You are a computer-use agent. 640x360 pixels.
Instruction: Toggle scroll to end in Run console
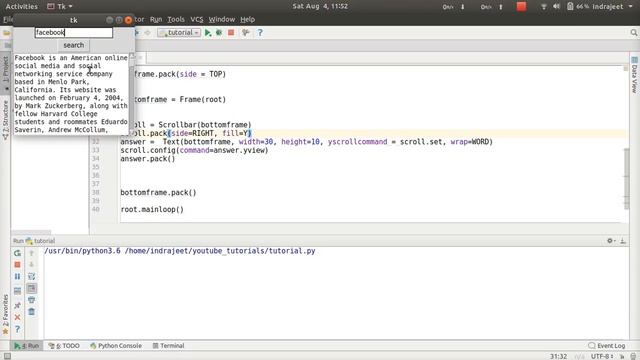(31, 289)
